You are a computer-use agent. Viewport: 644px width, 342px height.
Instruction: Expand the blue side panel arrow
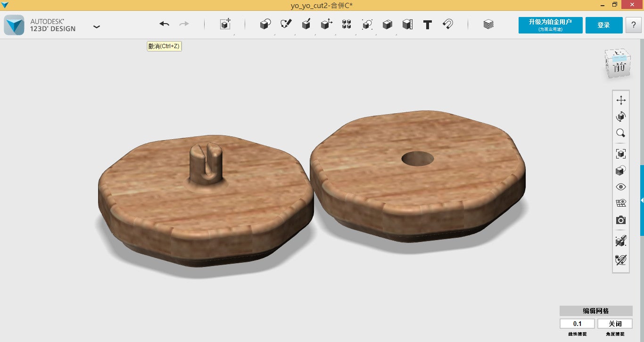(642, 200)
